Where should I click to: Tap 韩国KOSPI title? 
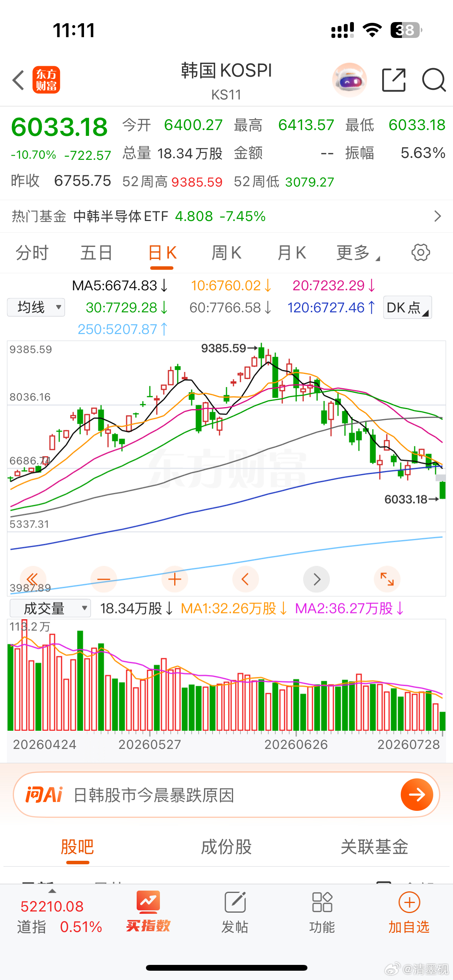[x=226, y=71]
